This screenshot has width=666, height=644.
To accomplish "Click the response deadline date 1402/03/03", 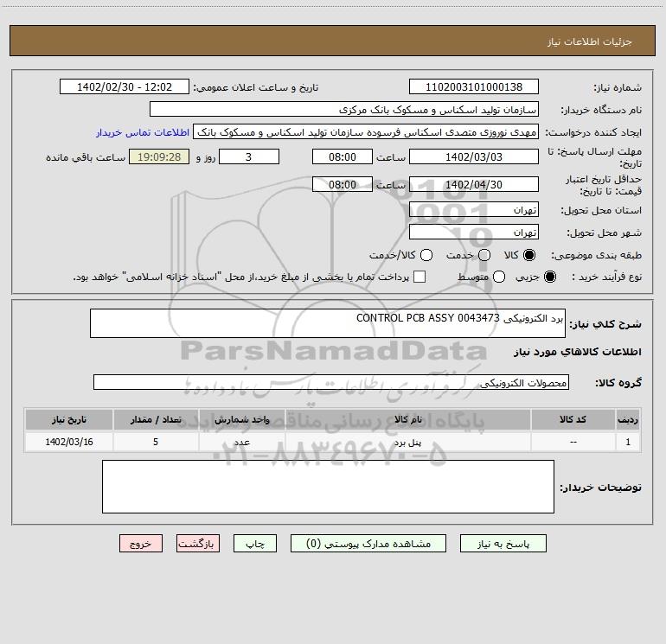I will [474, 156].
